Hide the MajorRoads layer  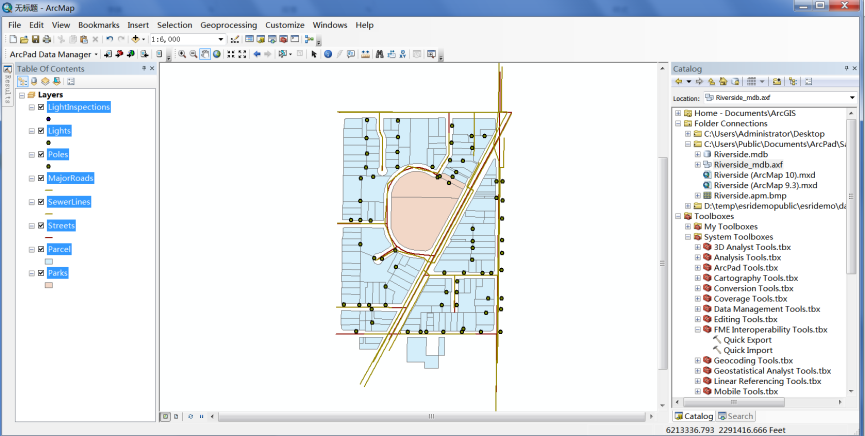(41, 178)
